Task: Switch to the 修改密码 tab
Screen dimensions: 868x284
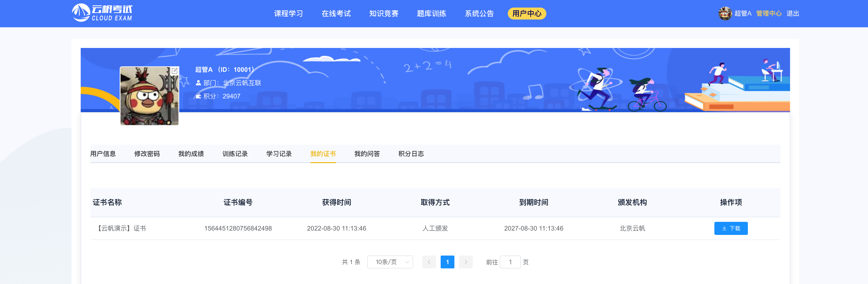Action: coord(147,154)
